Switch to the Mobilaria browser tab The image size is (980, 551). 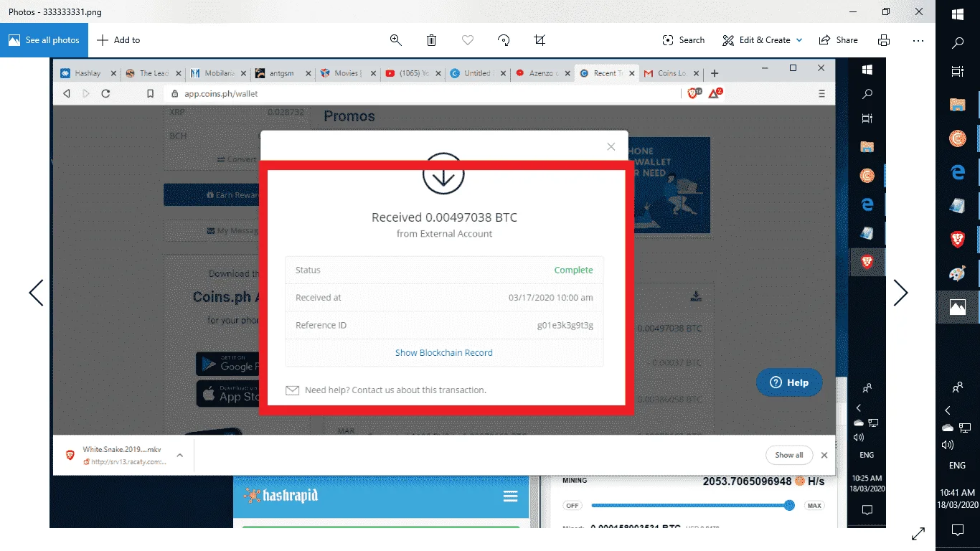(x=218, y=73)
